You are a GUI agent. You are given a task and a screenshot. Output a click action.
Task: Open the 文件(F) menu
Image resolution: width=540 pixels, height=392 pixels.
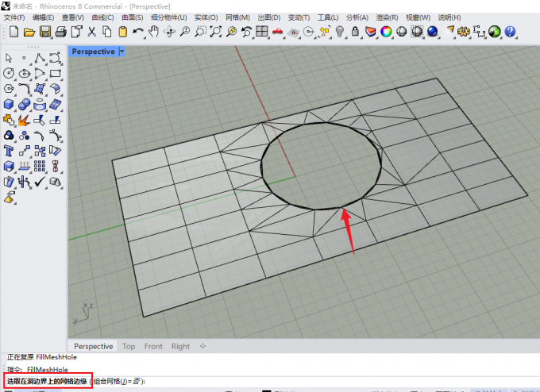click(14, 17)
